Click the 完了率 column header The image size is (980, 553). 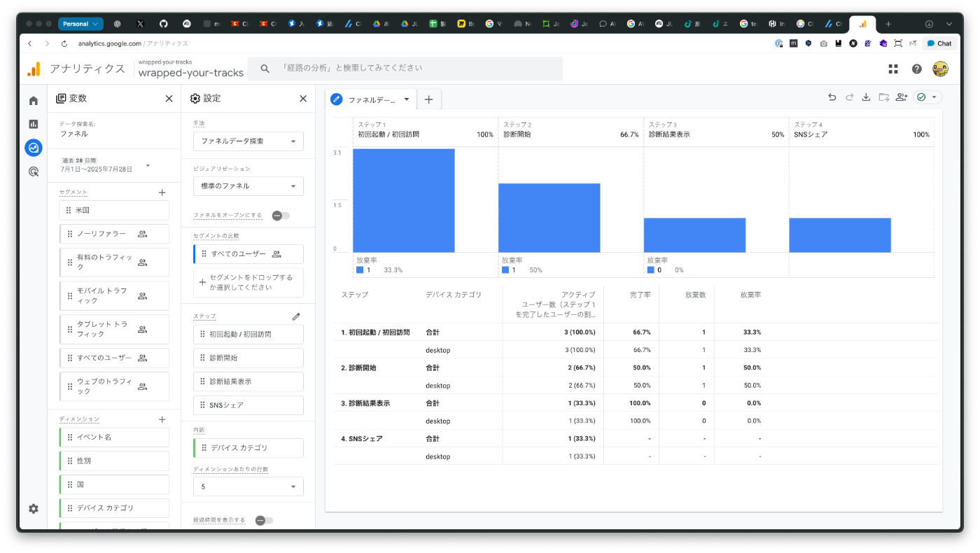point(640,295)
